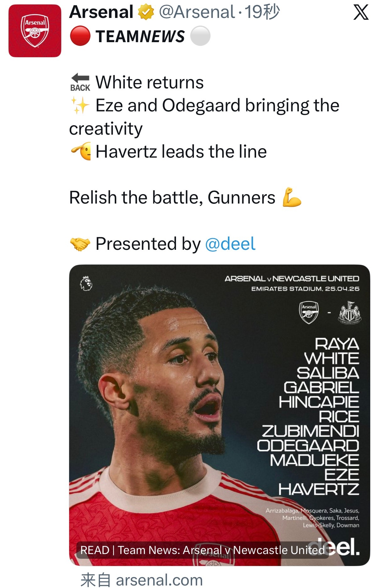Screen dimensions: 379x588
Task: Open the team lineup image card
Action: [x=219, y=415]
